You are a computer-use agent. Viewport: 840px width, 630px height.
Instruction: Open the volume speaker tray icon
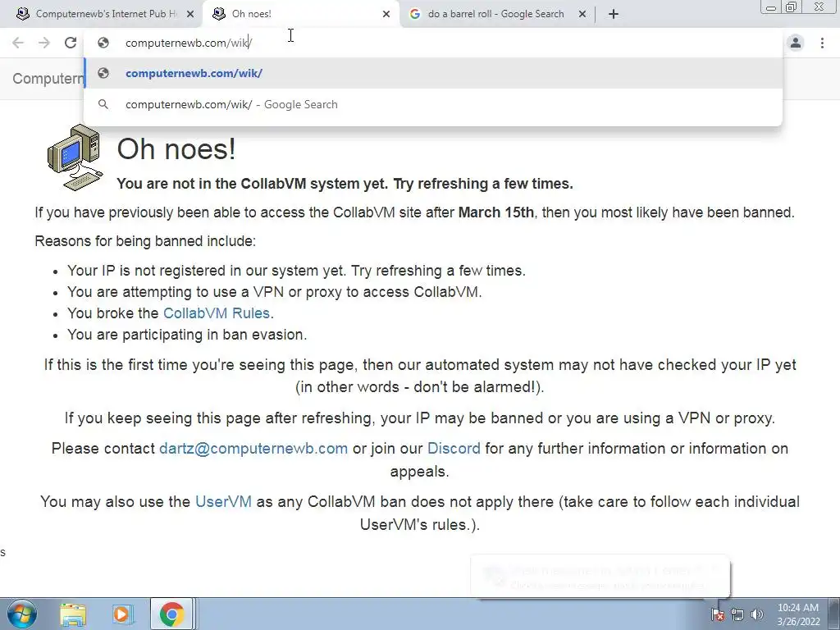pos(757,614)
